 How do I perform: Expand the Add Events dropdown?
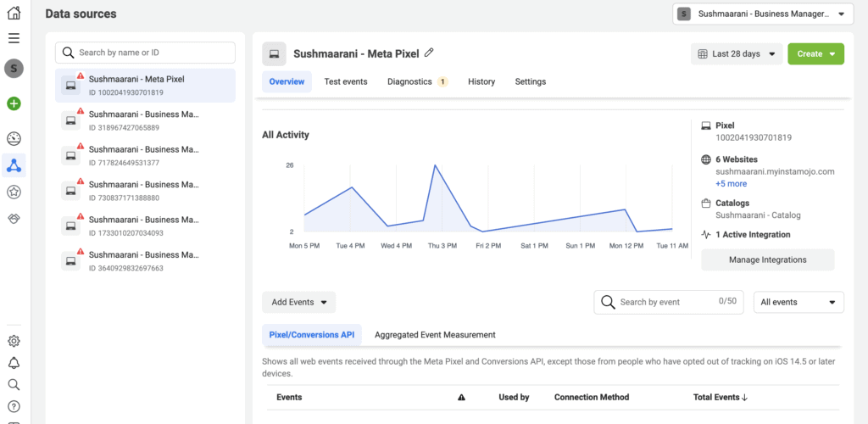pyautogui.click(x=299, y=302)
